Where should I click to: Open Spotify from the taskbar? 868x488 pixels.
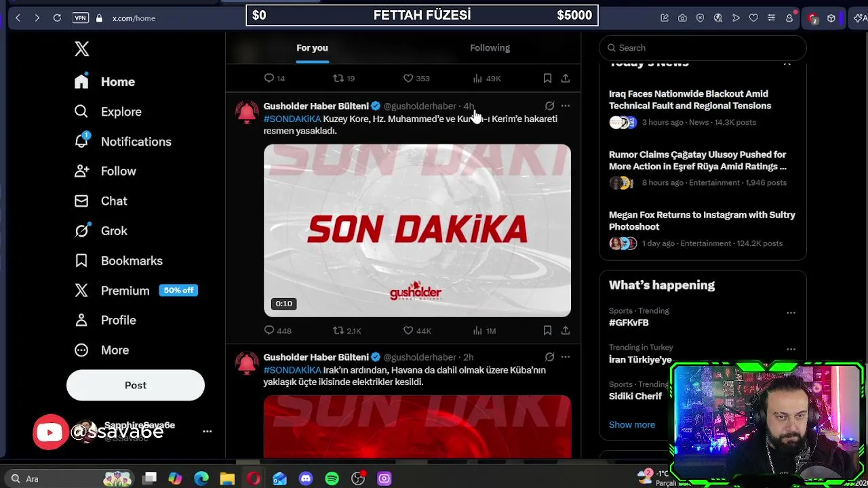click(332, 479)
